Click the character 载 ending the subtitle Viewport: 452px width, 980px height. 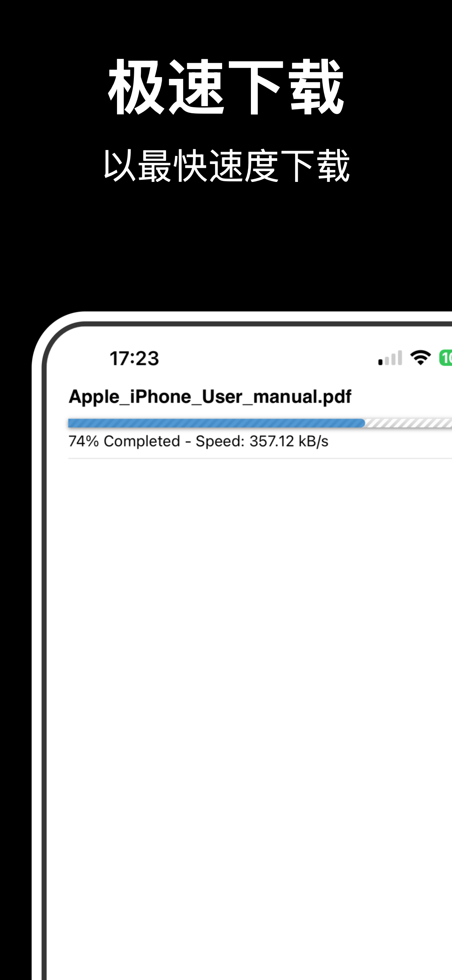(333, 166)
